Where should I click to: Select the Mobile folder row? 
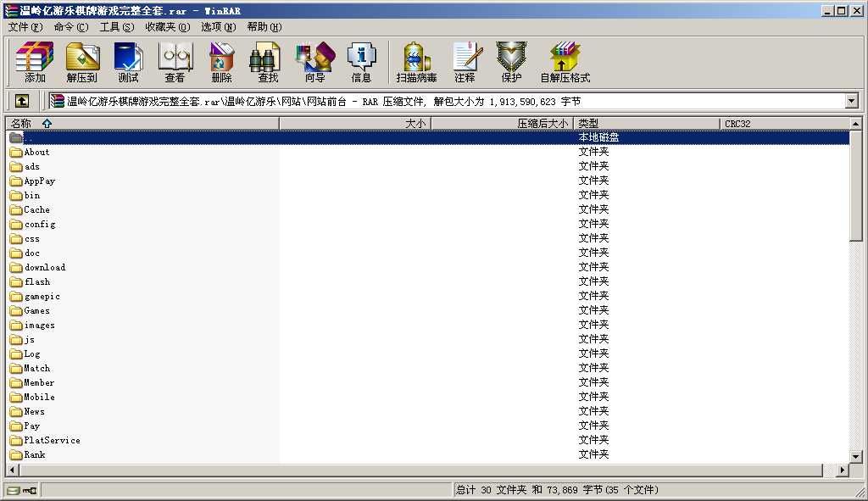[x=428, y=397]
